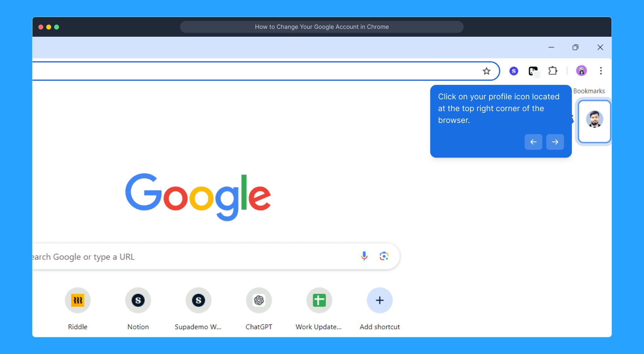Click the Google logo
Screen dimensions: 644x354
198,197
